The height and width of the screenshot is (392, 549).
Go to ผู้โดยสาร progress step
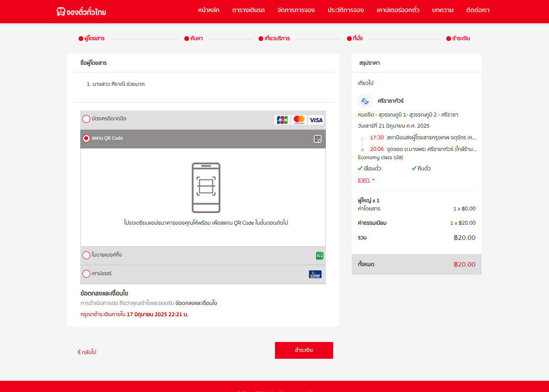[91, 38]
